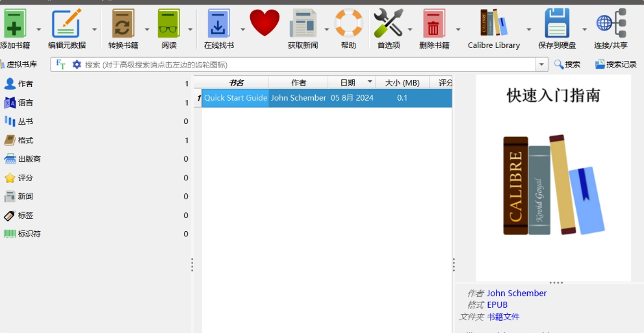Open the Calibre Library icon
Image resolution: width=644 pixels, height=333 pixels.
[494, 23]
